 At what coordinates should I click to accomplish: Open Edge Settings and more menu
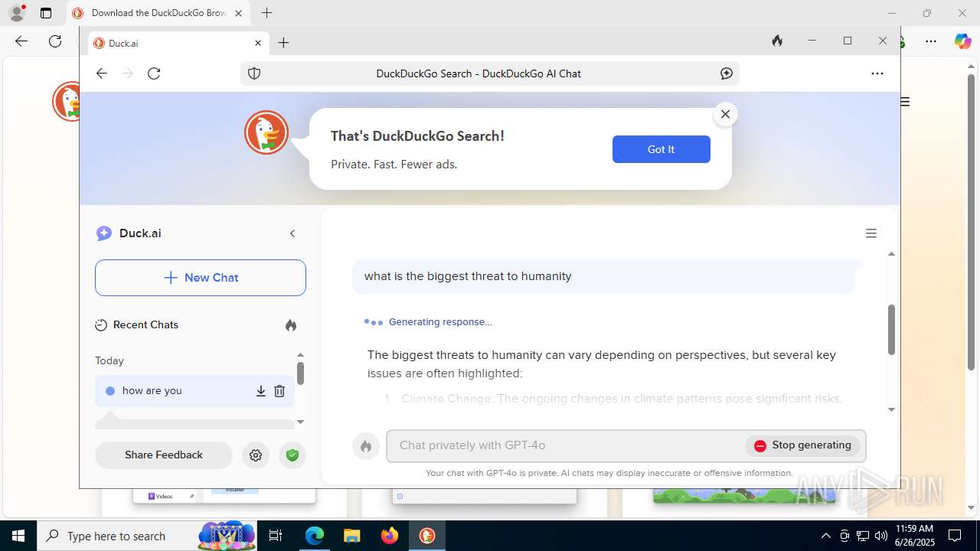931,41
